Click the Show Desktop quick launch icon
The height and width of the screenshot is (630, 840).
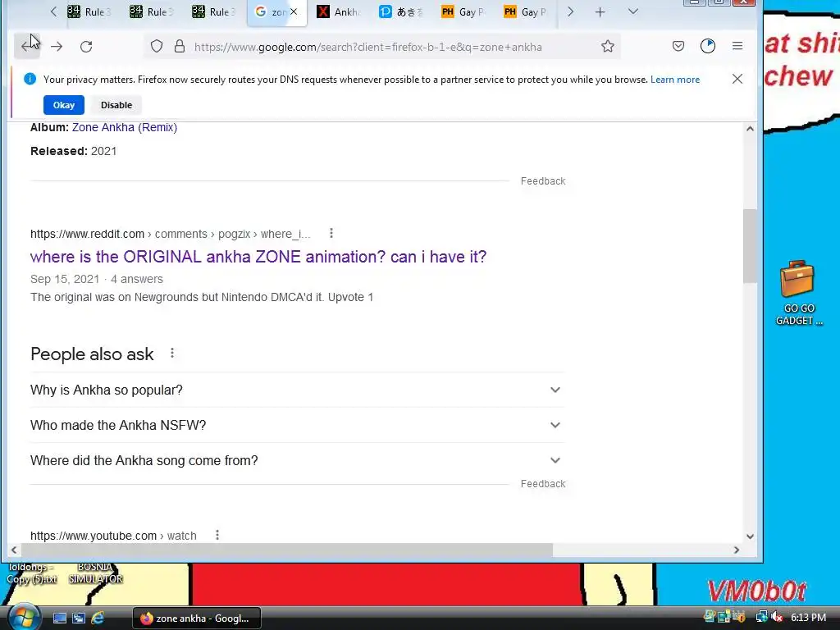59,619
